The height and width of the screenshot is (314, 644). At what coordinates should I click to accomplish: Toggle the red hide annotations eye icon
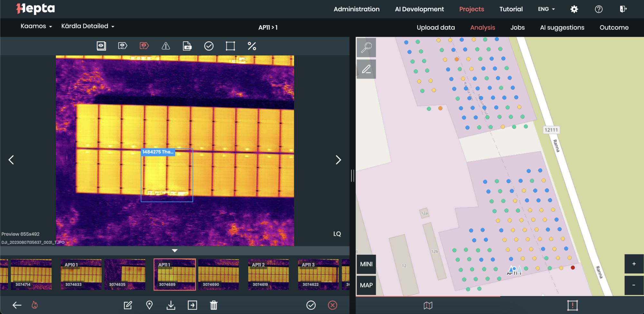click(144, 46)
